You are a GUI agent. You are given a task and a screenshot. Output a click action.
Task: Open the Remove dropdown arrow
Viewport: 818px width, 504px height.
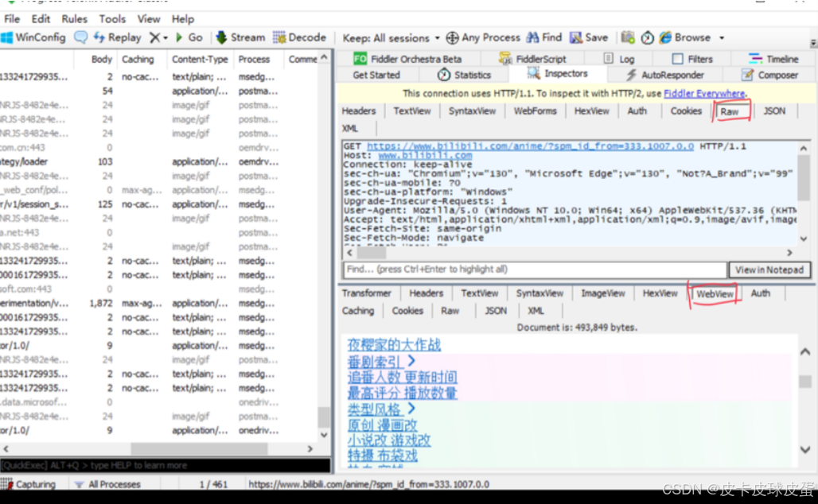coord(166,38)
